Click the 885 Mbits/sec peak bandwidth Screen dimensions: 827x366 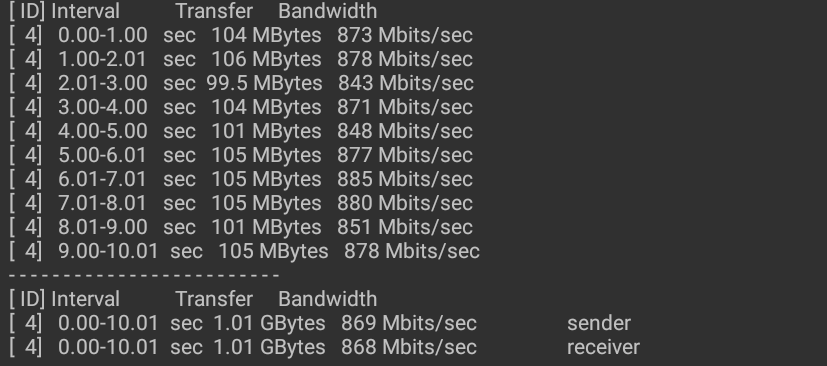[x=405, y=179]
